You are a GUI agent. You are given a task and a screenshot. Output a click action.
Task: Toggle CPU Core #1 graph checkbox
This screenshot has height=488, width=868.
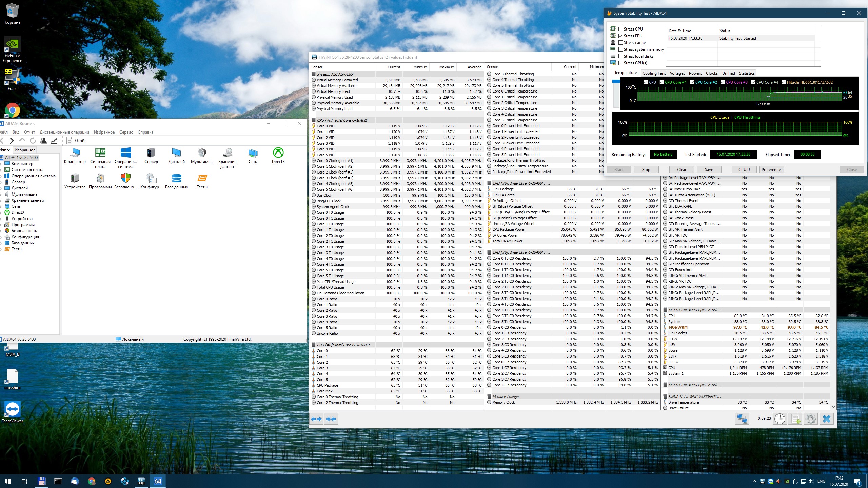(x=662, y=82)
